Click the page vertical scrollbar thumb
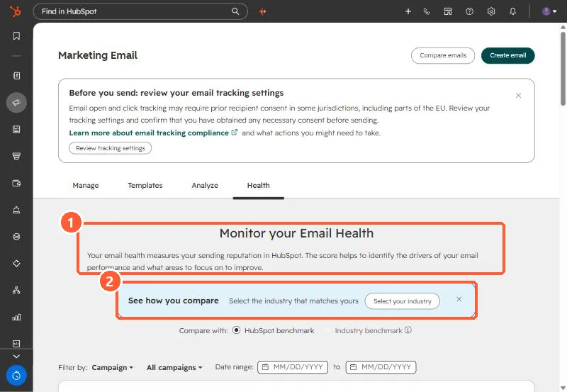This screenshot has height=392, width=567. 563,69
